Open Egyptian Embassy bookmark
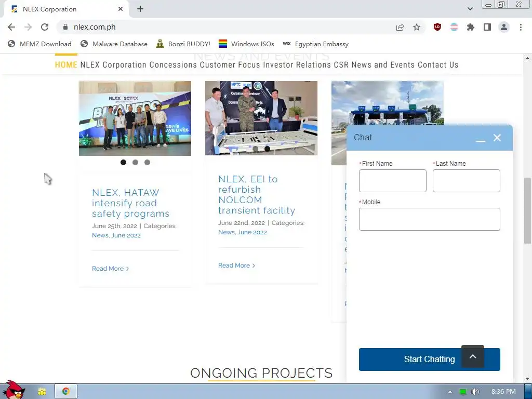 315,44
